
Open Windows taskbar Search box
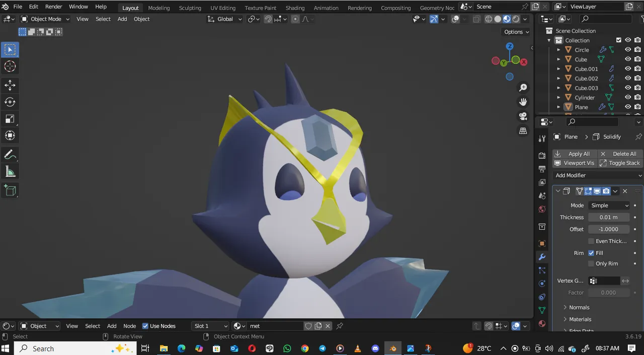(x=75, y=348)
